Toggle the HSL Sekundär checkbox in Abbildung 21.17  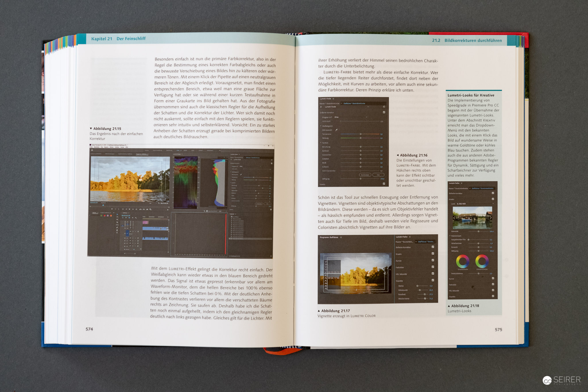[433, 273]
